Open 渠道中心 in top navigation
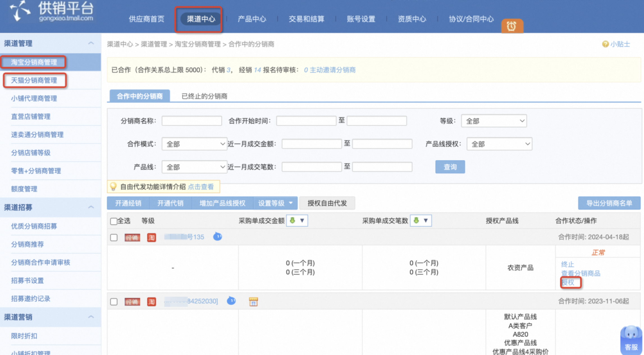The width and height of the screenshot is (644, 355). (x=201, y=19)
